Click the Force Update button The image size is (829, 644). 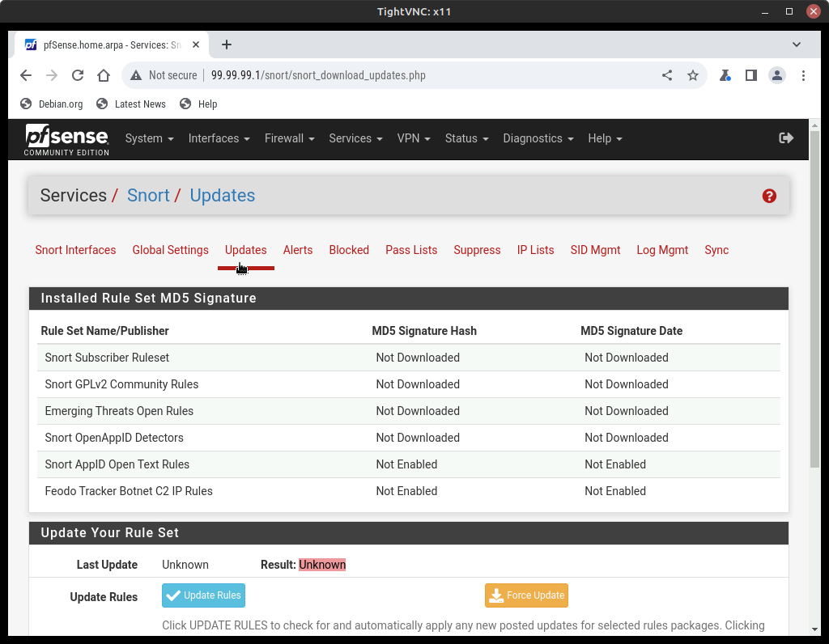click(526, 595)
